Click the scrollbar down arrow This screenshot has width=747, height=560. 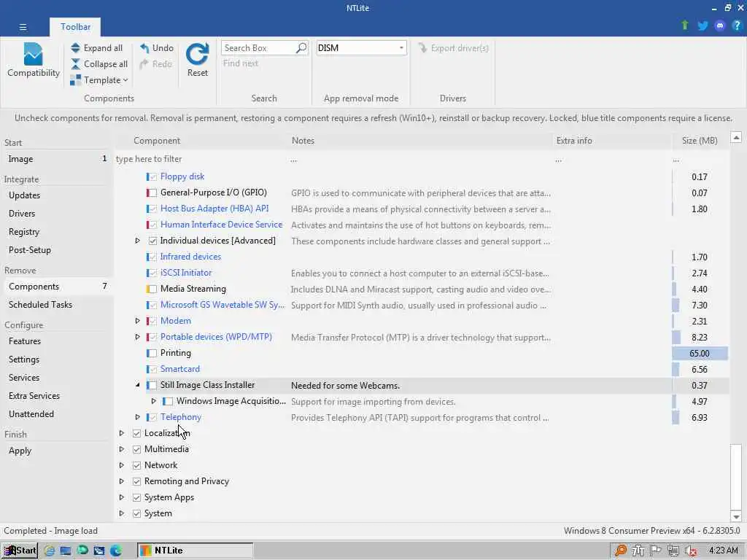pyautogui.click(x=736, y=517)
